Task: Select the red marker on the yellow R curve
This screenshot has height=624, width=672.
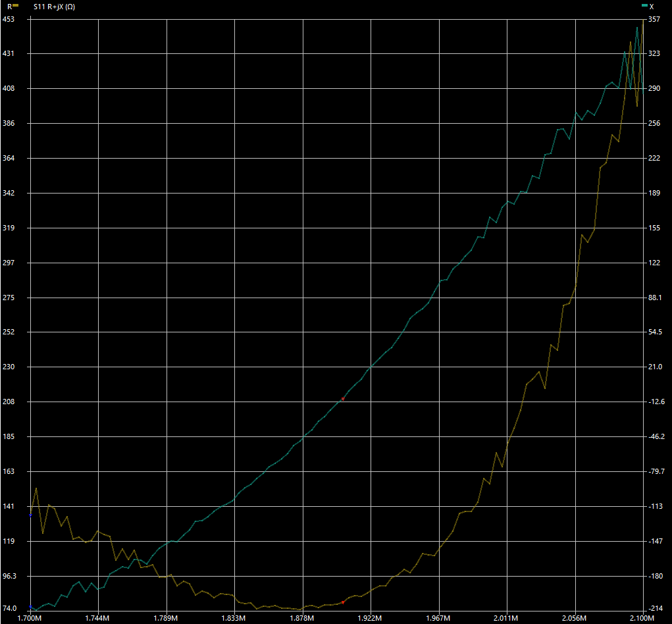Action: 343,602
